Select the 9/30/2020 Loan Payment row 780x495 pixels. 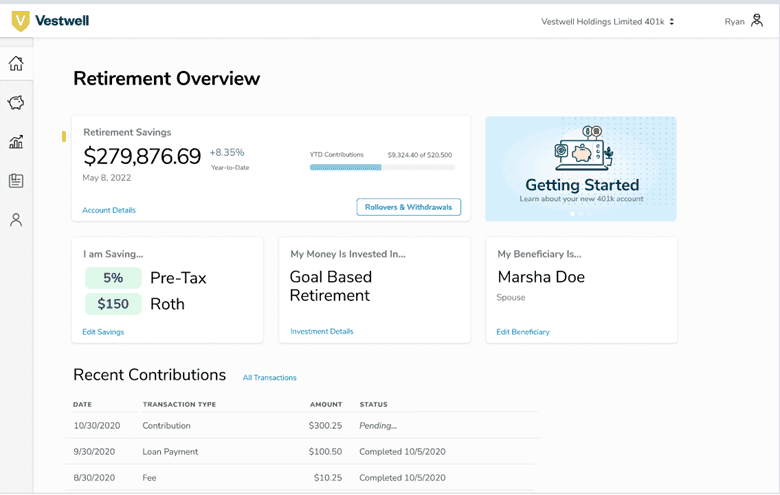[x=305, y=451]
